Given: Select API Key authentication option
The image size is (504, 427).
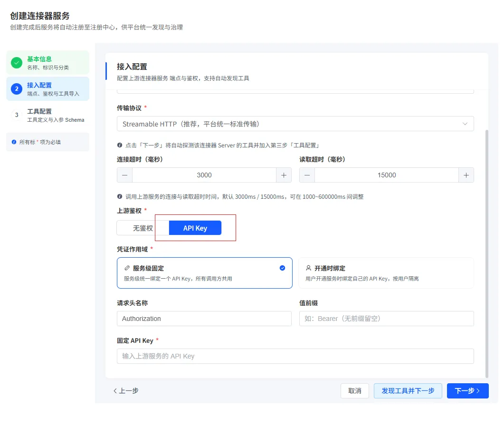Looking at the screenshot, I should pyautogui.click(x=195, y=228).
